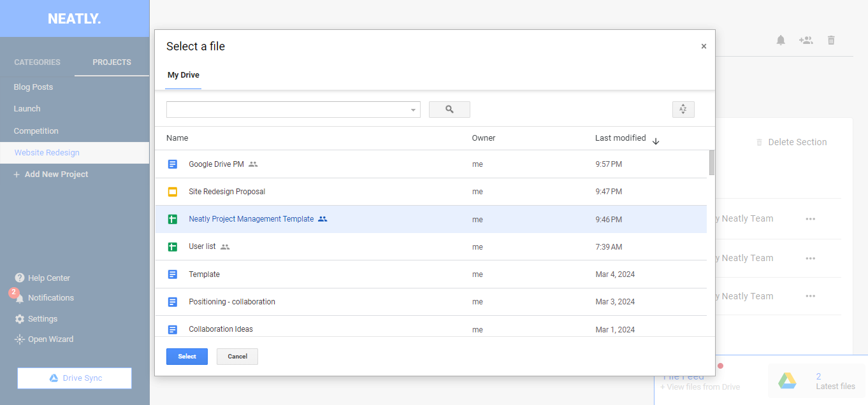Click the Mar 4, 2024 modified date
The image size is (868, 405).
click(615, 274)
